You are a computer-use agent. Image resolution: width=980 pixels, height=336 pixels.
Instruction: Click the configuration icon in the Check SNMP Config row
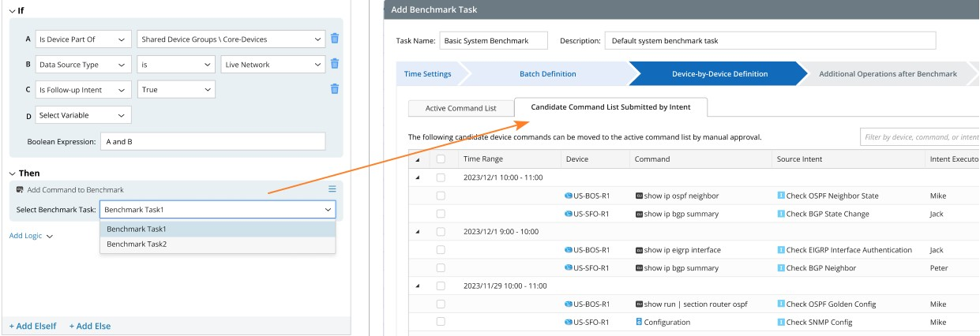click(x=639, y=322)
